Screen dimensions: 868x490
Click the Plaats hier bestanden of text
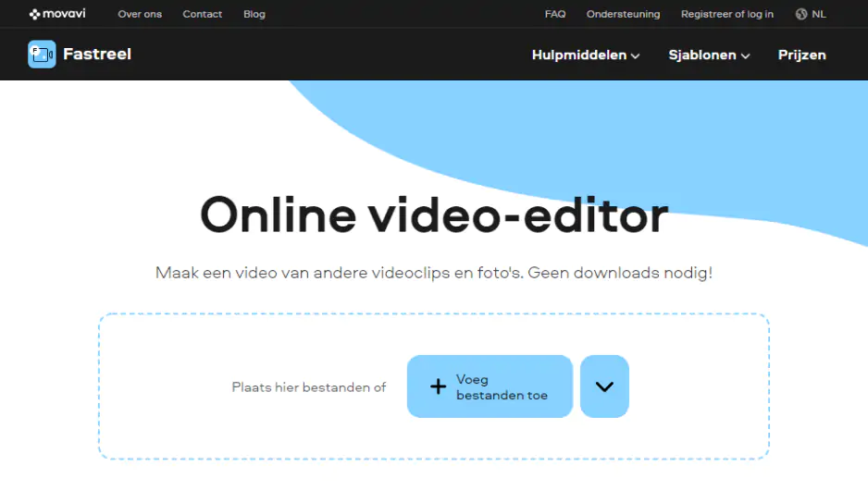(x=308, y=387)
